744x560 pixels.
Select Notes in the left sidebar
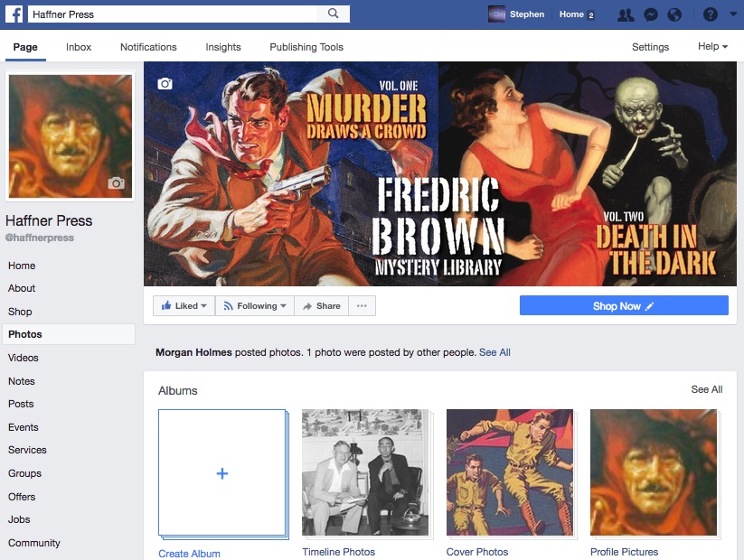click(22, 381)
